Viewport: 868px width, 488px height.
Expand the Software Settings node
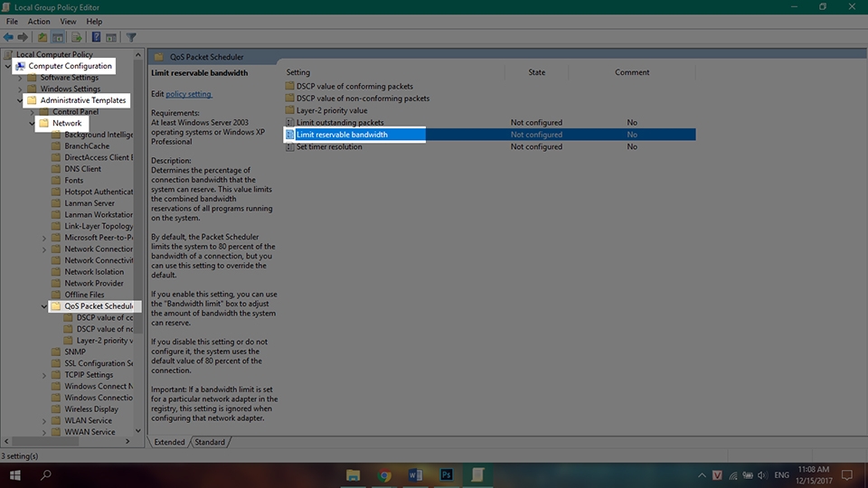click(20, 78)
